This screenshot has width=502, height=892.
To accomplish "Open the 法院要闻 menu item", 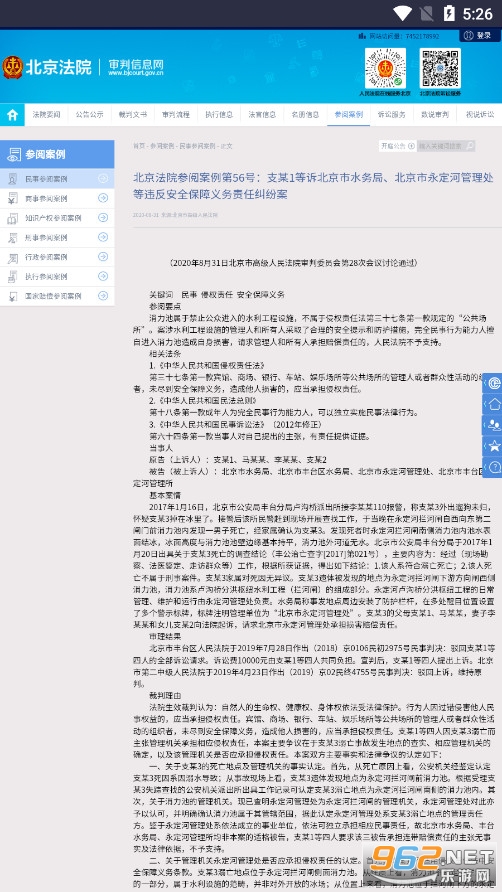I will (46, 114).
